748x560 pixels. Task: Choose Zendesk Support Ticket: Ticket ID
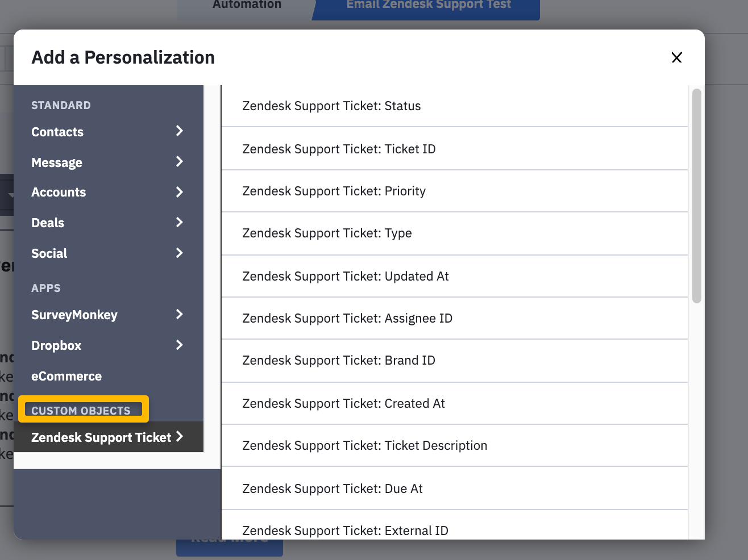click(x=455, y=149)
